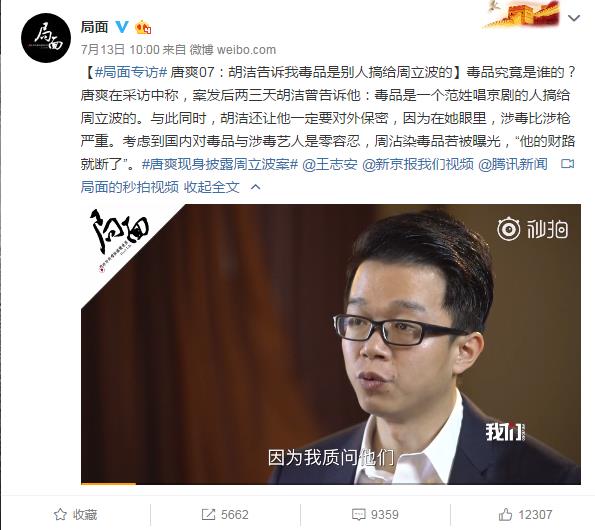
Task: Click the 秒拍 watermark logo on video
Action: (532, 229)
